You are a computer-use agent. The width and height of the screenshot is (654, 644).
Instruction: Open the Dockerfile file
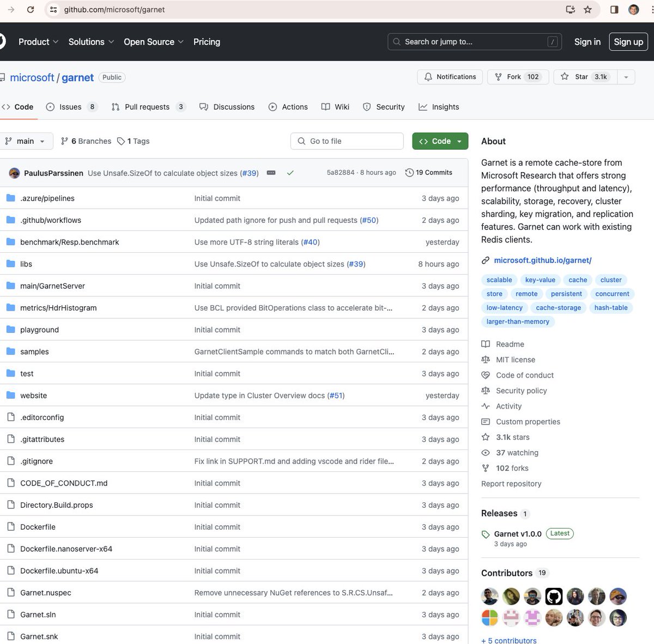[x=38, y=527]
